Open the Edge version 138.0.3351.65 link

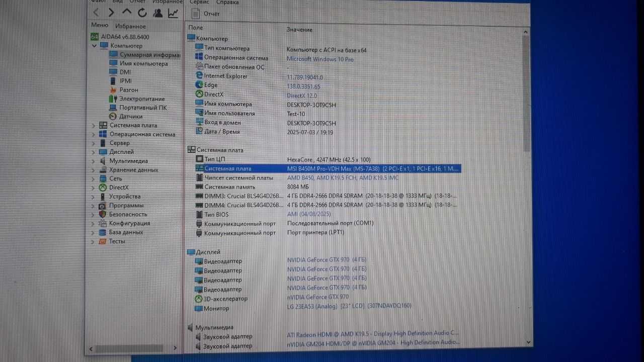tap(303, 86)
